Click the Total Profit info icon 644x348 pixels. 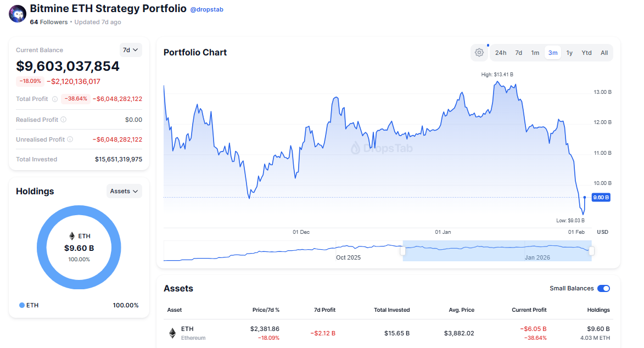[x=54, y=99]
